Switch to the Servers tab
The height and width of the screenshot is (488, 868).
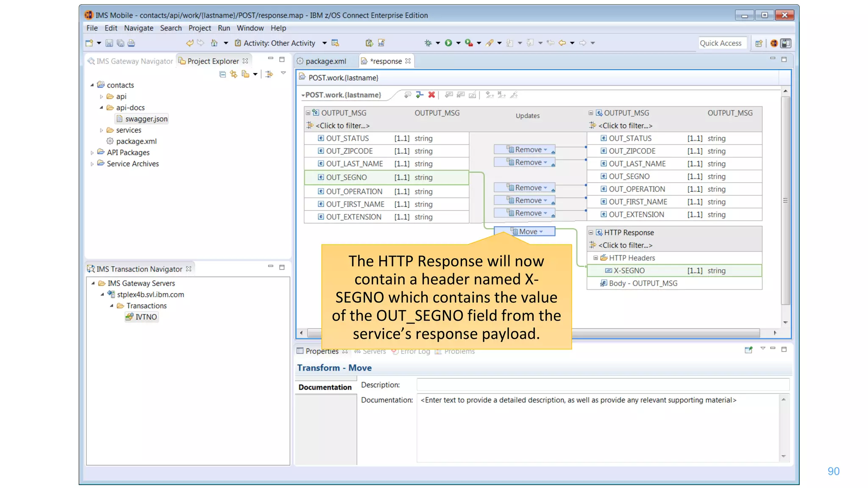pyautogui.click(x=370, y=351)
